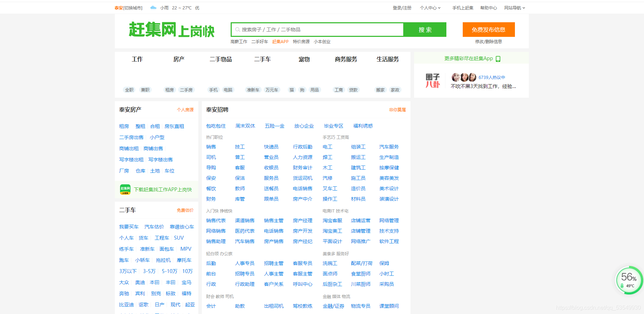The image size is (644, 314).
Task: Click 二手房出售 link
Action: 131,137
